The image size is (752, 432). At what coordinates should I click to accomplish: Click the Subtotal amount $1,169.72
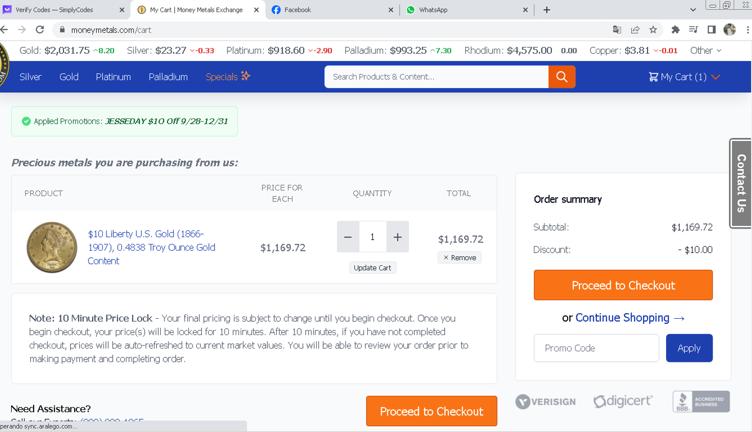692,227
